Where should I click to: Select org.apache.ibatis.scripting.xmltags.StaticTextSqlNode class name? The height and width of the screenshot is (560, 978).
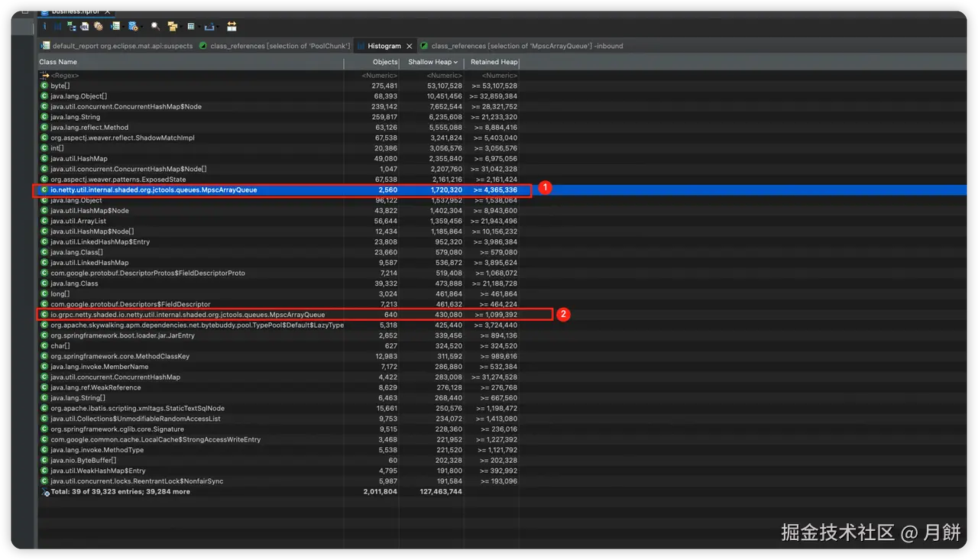click(x=138, y=409)
